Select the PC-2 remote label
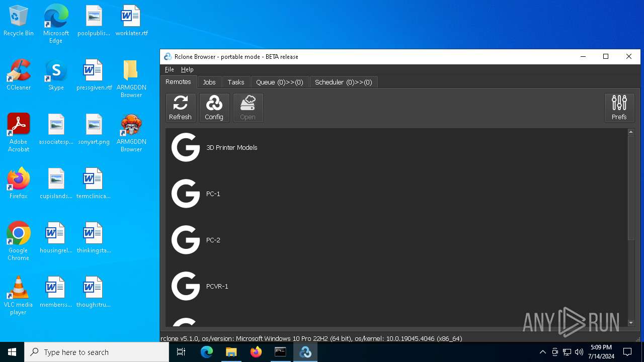The image size is (644, 362). click(x=213, y=240)
